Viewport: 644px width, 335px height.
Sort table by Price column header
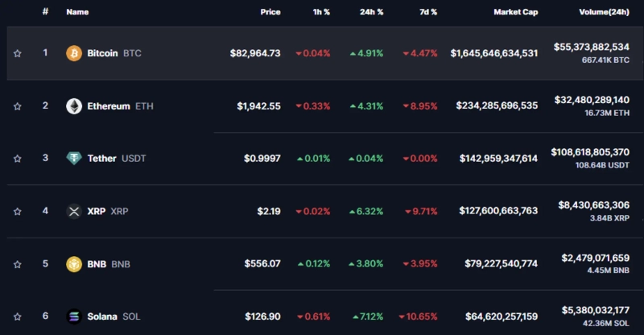(270, 12)
